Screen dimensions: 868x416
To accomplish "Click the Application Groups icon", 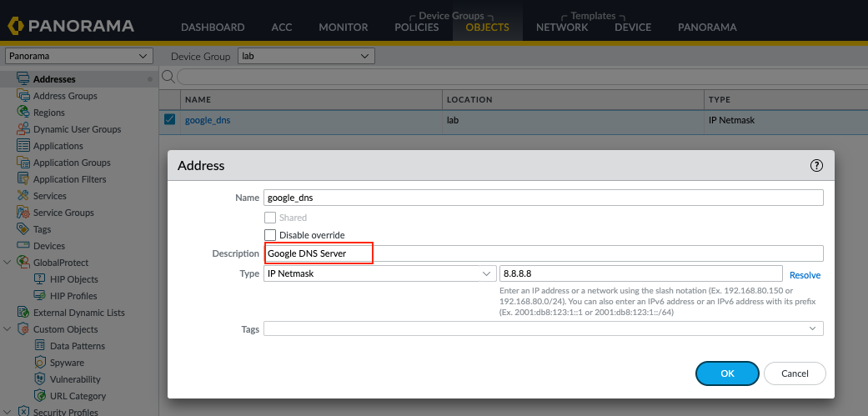I will point(23,162).
